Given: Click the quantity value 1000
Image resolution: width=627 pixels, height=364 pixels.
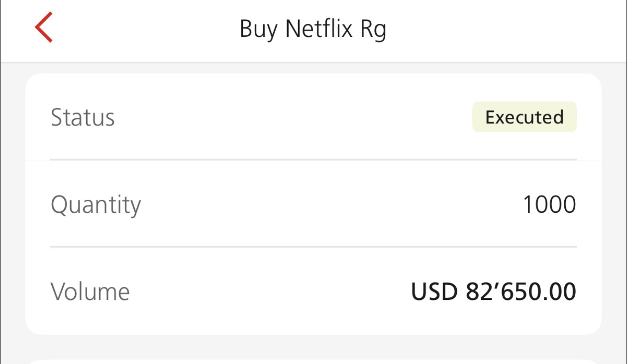Looking at the screenshot, I should pos(549,204).
